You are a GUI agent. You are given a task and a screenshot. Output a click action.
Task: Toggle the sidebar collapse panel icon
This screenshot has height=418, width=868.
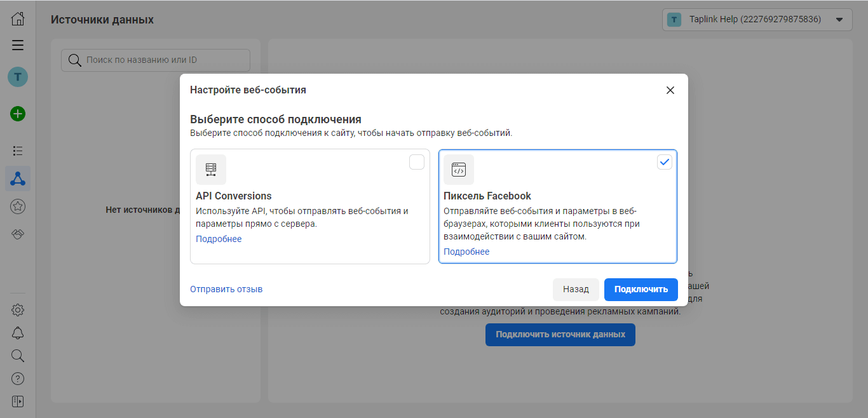click(x=18, y=401)
